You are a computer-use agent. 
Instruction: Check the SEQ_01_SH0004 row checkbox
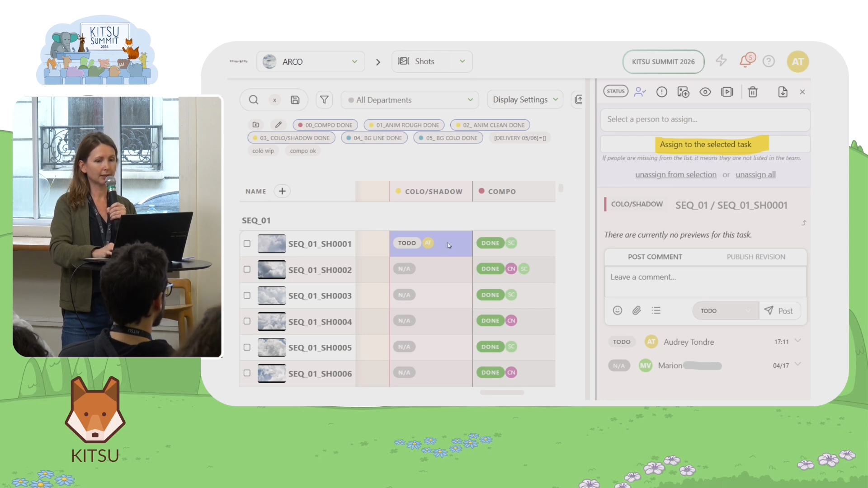tap(247, 321)
